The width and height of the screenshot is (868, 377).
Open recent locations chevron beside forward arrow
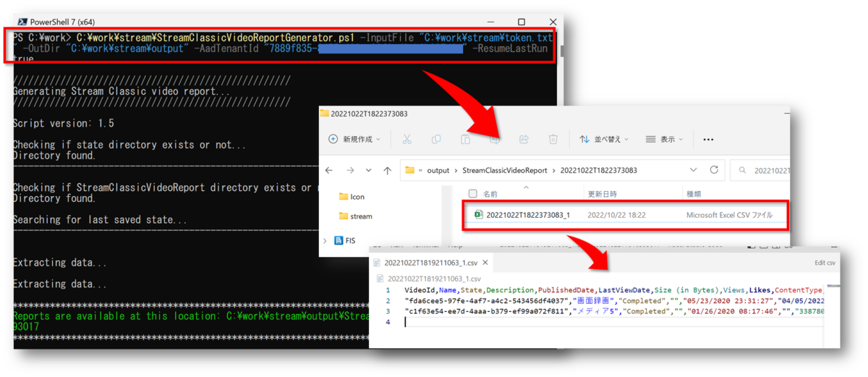click(x=369, y=171)
